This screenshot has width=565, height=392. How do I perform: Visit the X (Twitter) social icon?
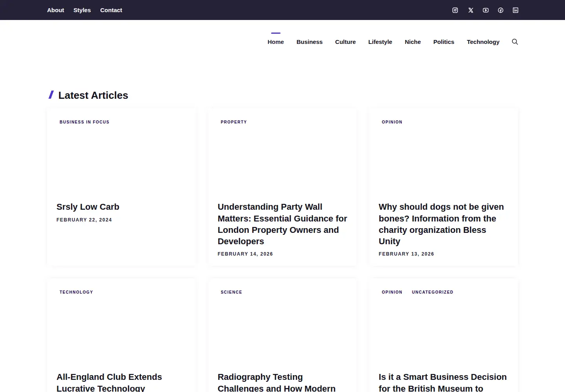coord(471,10)
